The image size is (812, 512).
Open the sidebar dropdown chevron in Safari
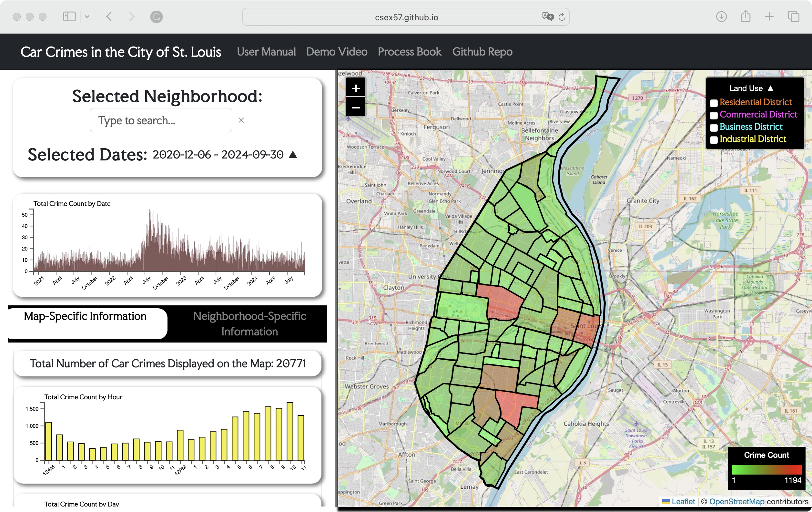pos(87,16)
